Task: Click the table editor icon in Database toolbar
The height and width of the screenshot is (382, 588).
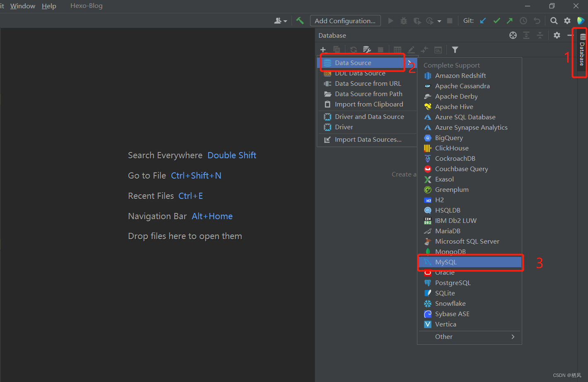Action: pos(398,50)
